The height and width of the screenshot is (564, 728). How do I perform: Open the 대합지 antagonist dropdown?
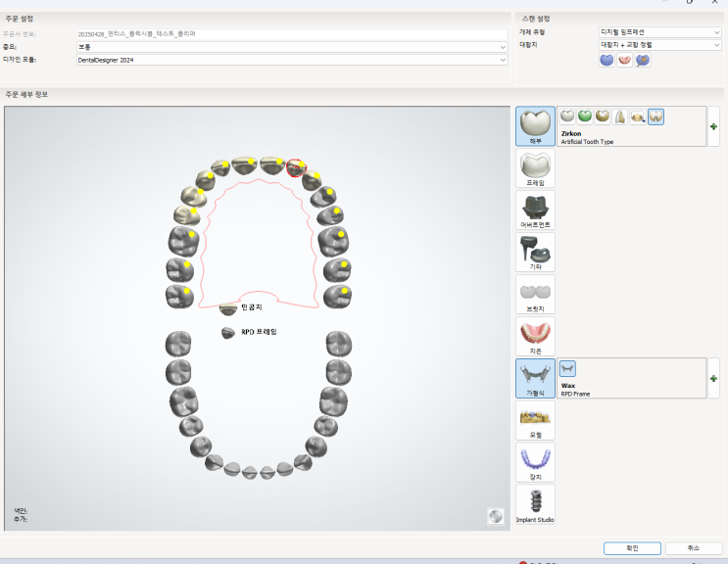659,45
